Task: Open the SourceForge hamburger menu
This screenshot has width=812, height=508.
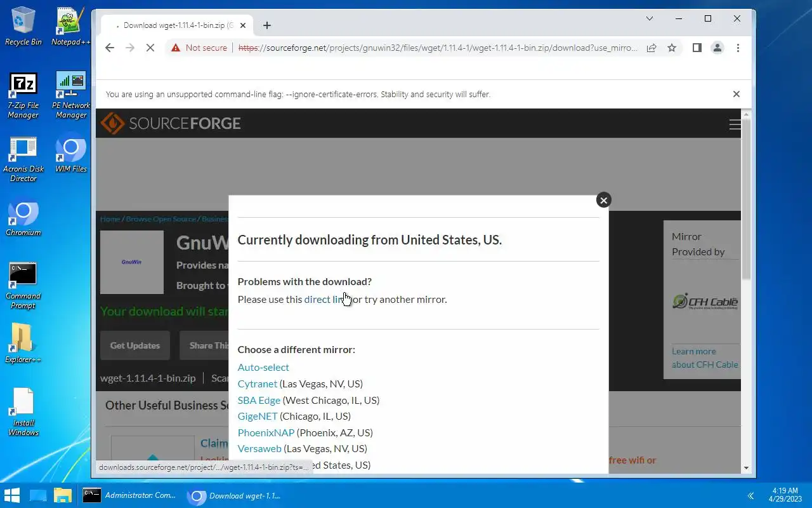Action: coord(735,124)
